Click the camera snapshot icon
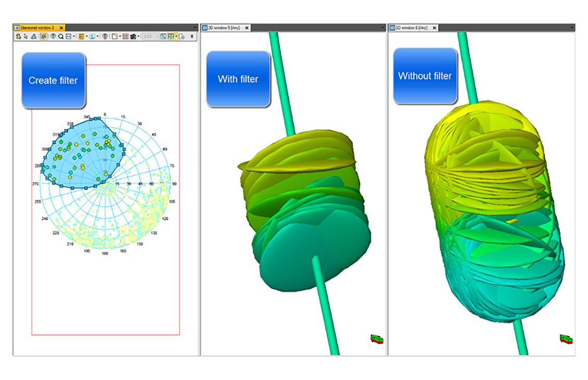The width and height of the screenshot is (588, 380). 133,37
